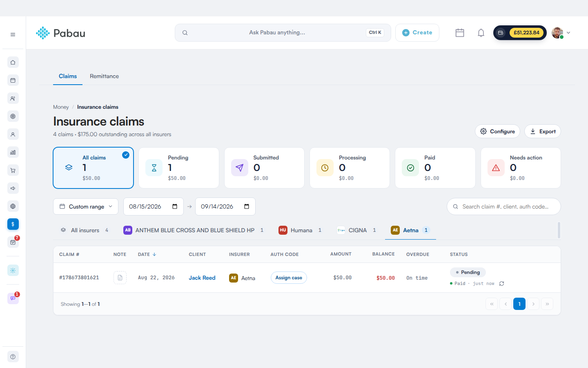Select the dollar Money sidebar icon
Image resolution: width=588 pixels, height=368 pixels.
pos(13,224)
